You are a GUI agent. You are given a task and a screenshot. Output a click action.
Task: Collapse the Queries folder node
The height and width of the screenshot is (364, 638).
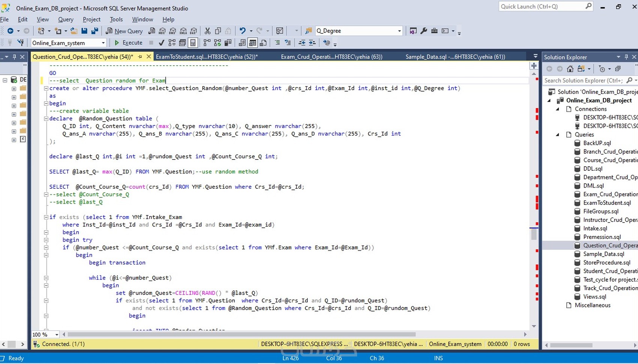pos(558,134)
